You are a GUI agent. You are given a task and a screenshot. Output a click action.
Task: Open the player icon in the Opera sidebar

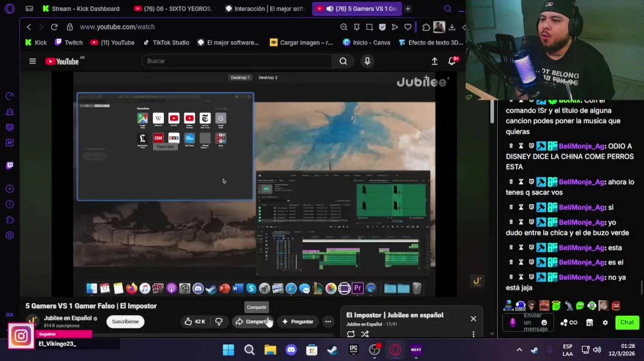click(x=10, y=189)
